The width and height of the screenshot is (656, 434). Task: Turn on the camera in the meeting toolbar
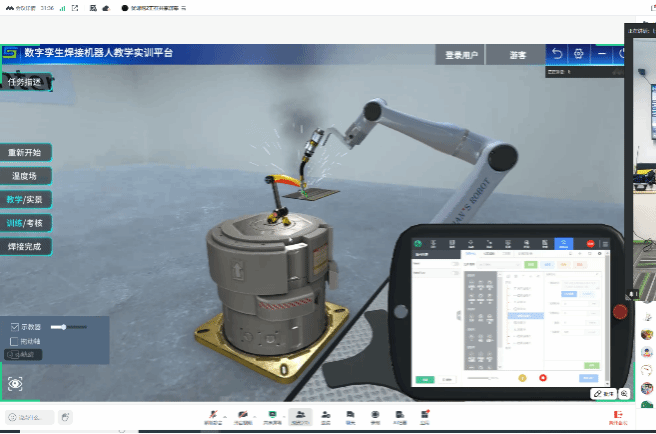pyautogui.click(x=241, y=415)
